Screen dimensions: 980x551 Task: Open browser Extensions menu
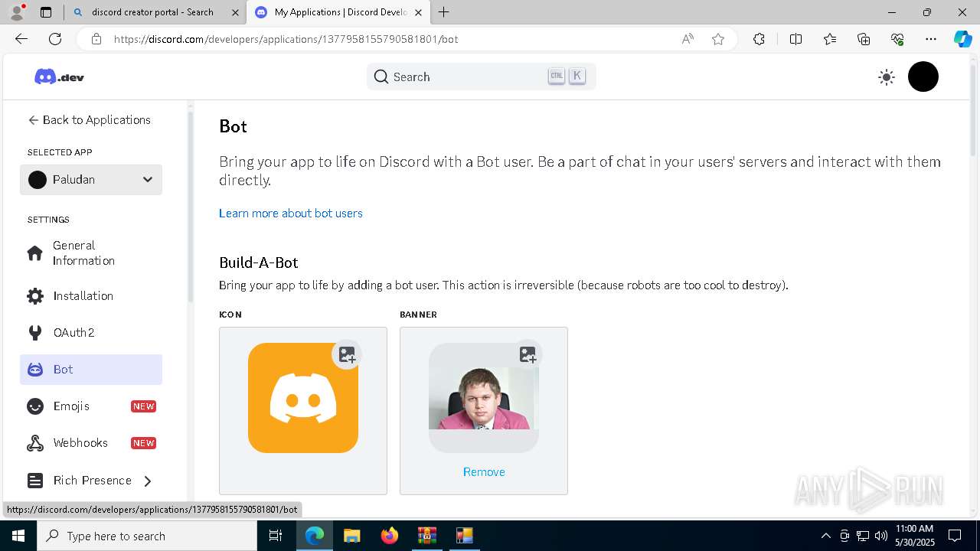coord(759,39)
